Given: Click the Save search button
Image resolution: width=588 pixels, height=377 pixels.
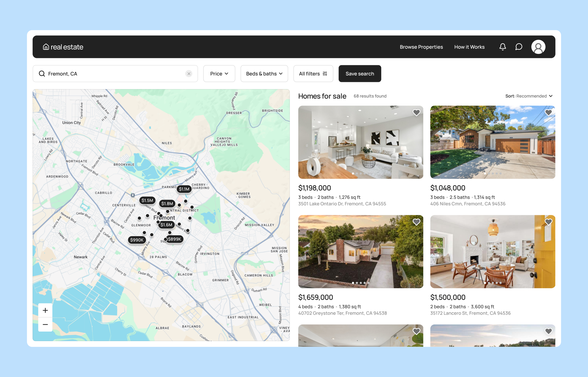Looking at the screenshot, I should tap(359, 74).
